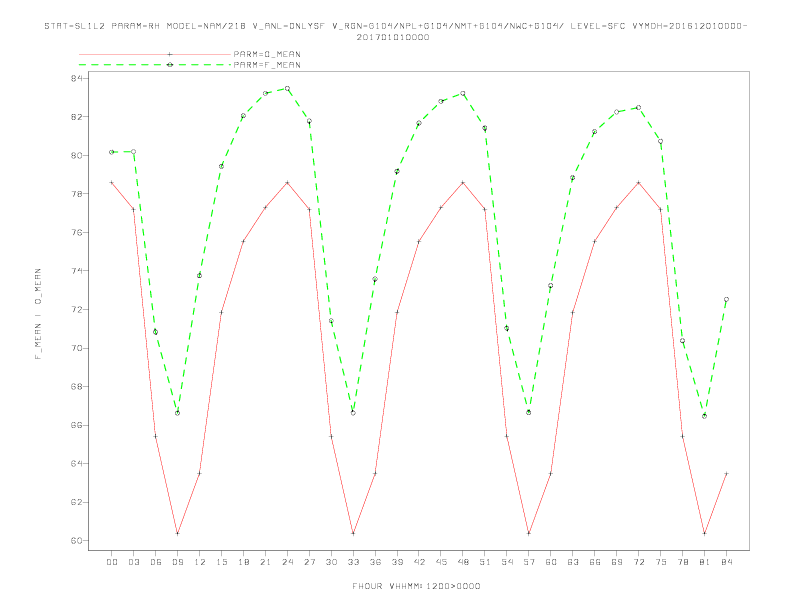Click x-axis tick label 30

[x=331, y=562]
